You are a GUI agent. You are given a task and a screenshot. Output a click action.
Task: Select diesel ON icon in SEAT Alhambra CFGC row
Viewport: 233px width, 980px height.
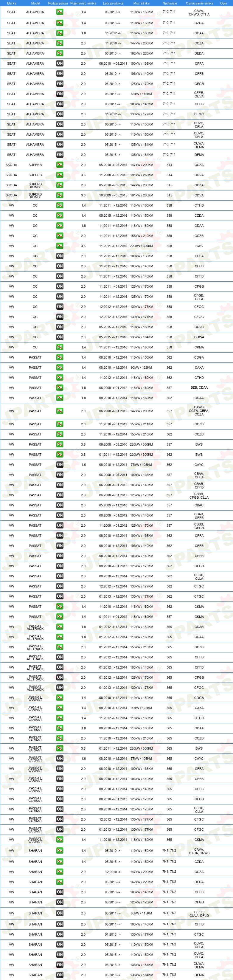click(x=60, y=114)
